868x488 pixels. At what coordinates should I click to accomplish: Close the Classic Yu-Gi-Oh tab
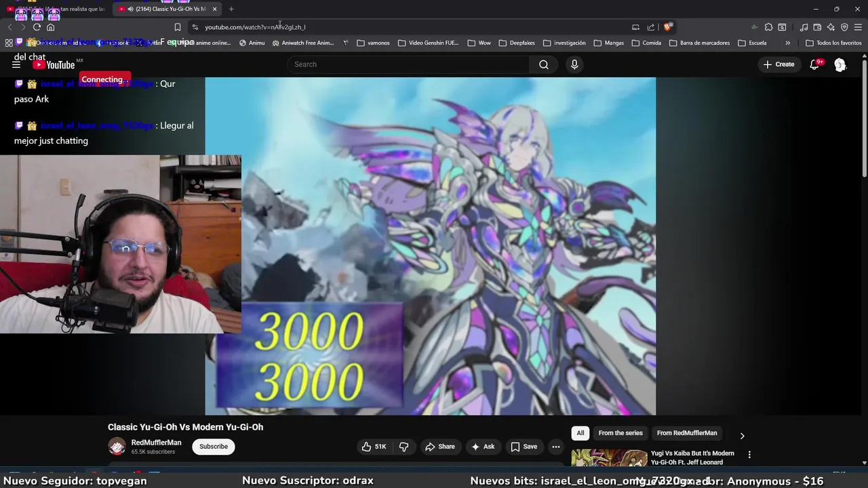[214, 9]
